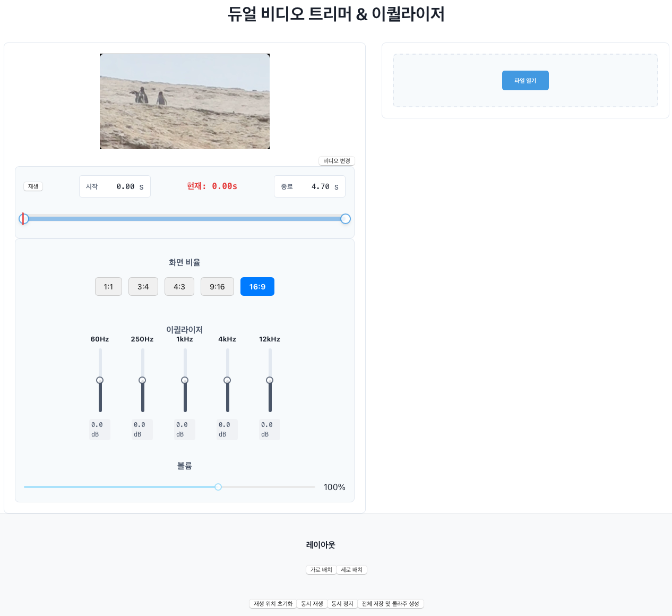Image resolution: width=672 pixels, height=616 pixels.
Task: Click the volume slider handle at 100%
Action: click(218, 486)
